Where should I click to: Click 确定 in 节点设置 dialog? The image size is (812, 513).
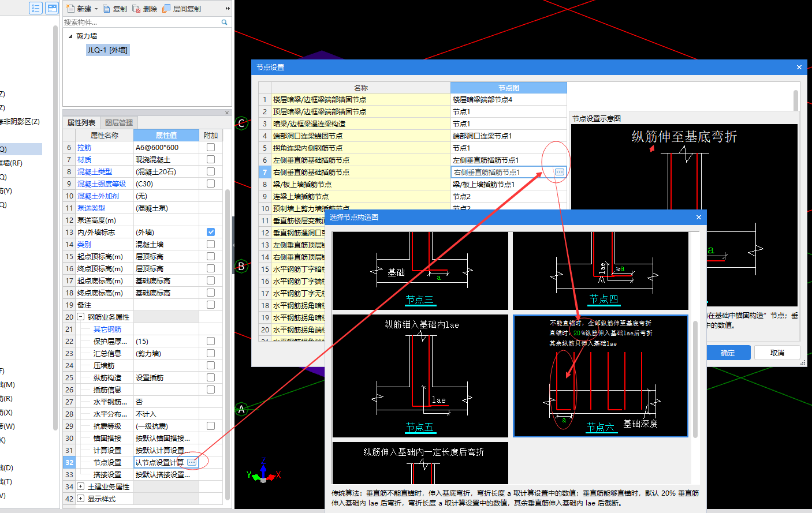pos(728,353)
